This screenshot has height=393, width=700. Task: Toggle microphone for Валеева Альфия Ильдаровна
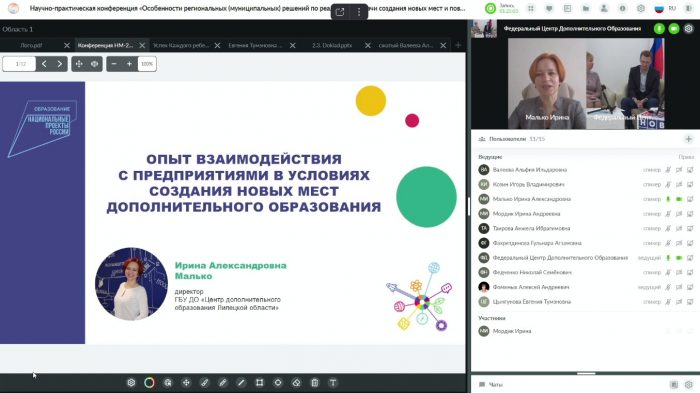tap(668, 170)
